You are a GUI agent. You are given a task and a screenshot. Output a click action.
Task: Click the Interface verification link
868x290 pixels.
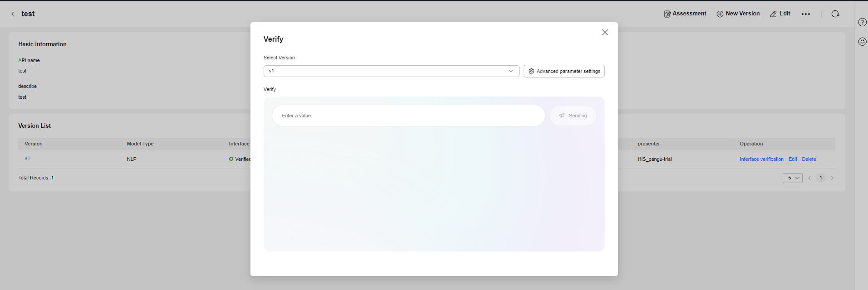click(x=761, y=159)
